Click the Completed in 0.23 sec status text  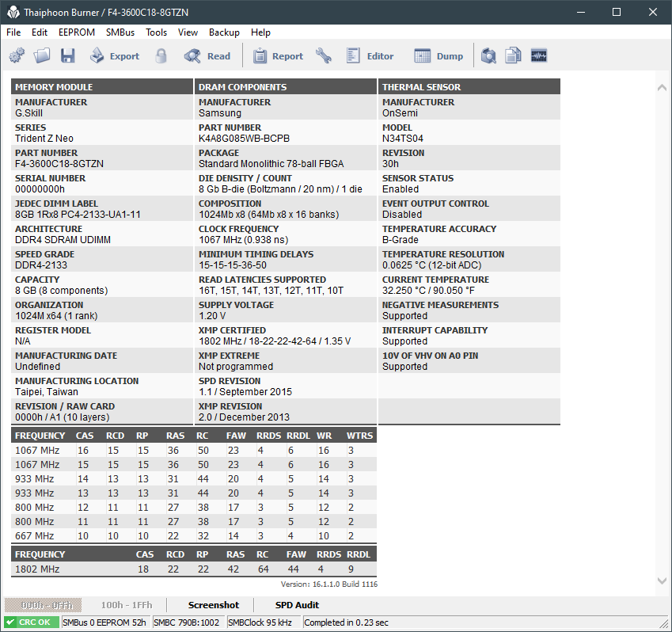[346, 622]
